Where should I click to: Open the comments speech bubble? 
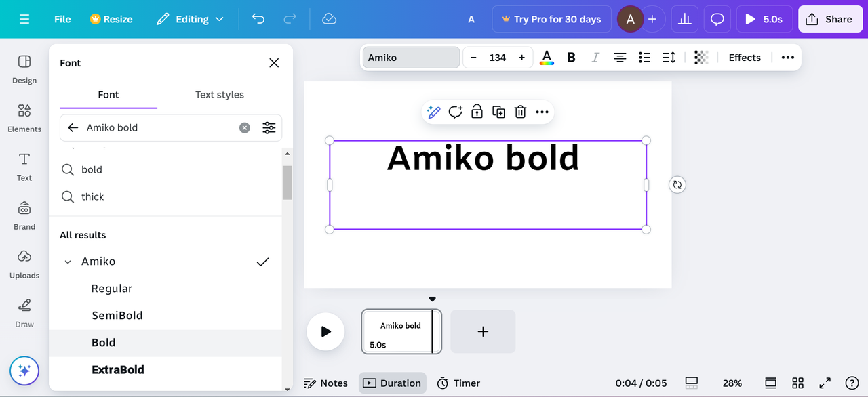point(717,19)
